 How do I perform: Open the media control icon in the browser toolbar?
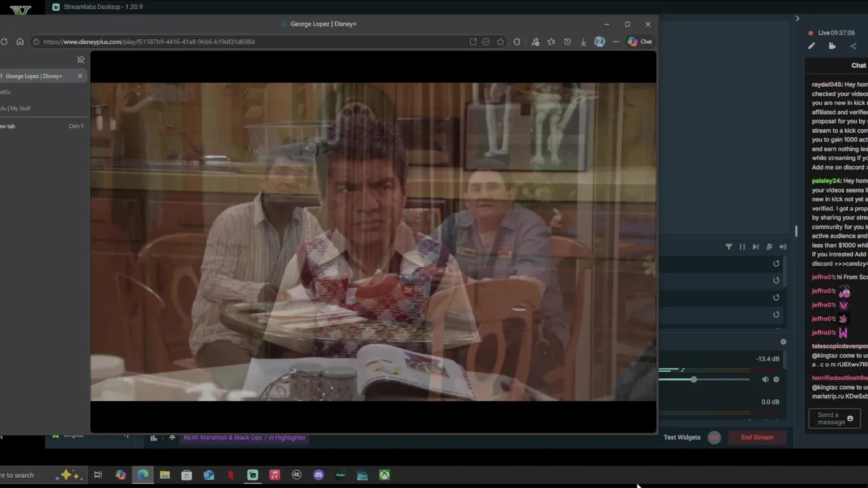pyautogui.click(x=535, y=42)
